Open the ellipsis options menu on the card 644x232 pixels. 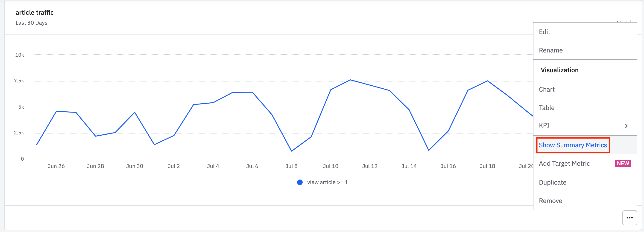coord(630,217)
